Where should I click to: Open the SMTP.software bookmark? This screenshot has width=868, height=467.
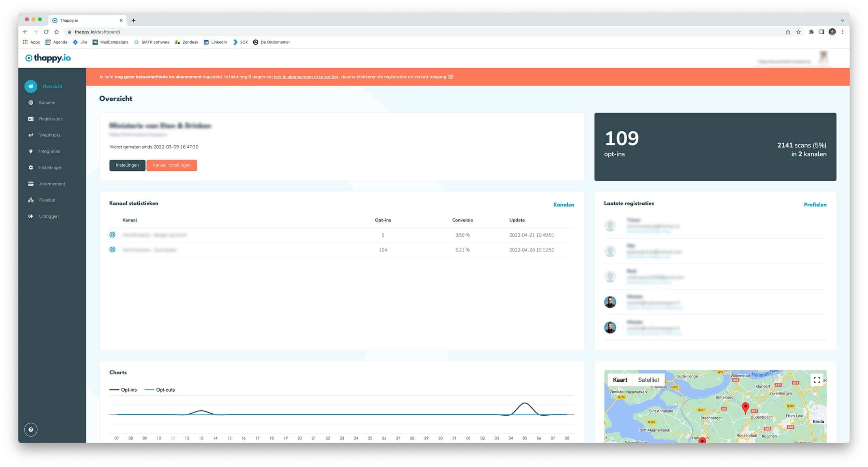point(152,42)
